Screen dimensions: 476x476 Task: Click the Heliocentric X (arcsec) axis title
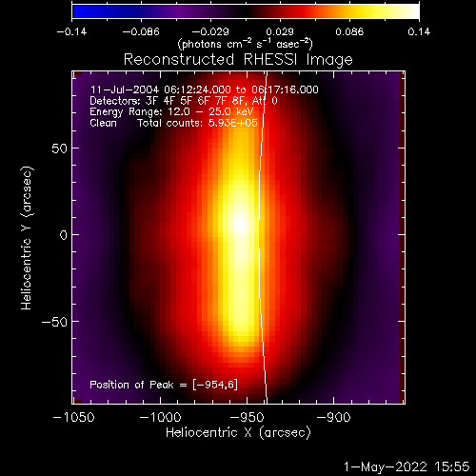coord(238,432)
